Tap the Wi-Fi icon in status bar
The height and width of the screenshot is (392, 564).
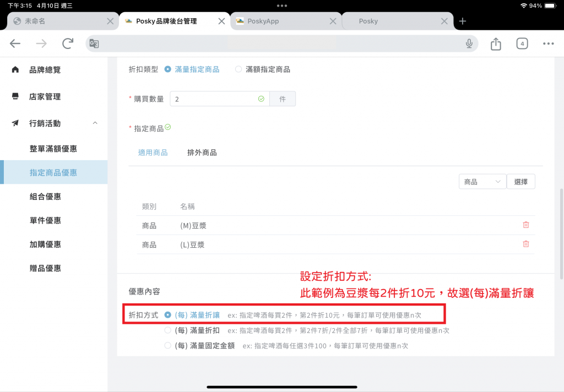click(524, 6)
